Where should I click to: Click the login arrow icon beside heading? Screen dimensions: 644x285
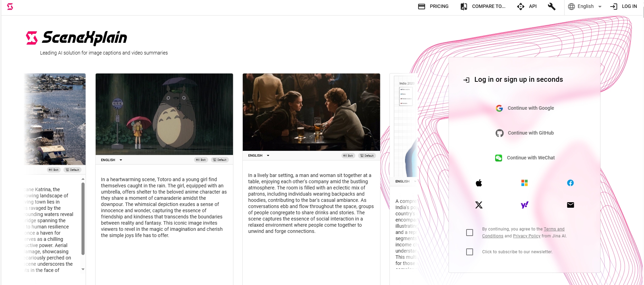[x=466, y=80]
